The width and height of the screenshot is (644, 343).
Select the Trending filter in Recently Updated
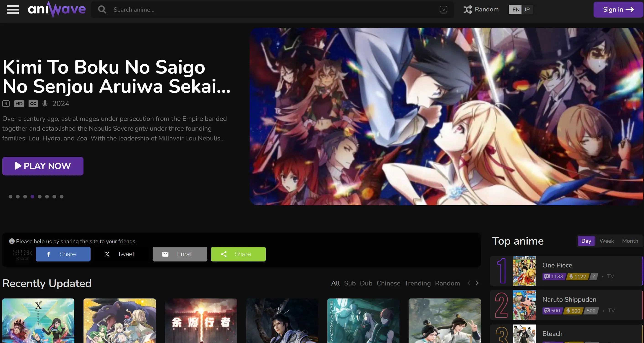[417, 283]
